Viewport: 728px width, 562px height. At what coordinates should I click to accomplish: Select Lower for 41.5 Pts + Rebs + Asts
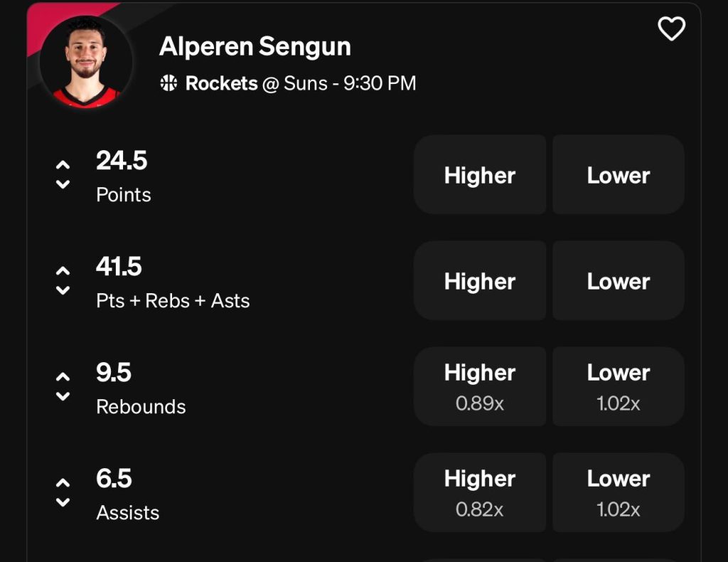[618, 281]
